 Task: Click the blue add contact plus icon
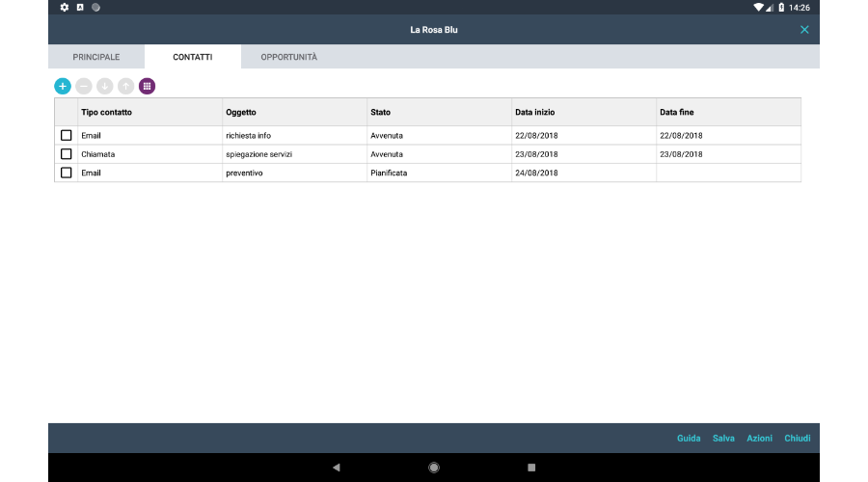(63, 86)
